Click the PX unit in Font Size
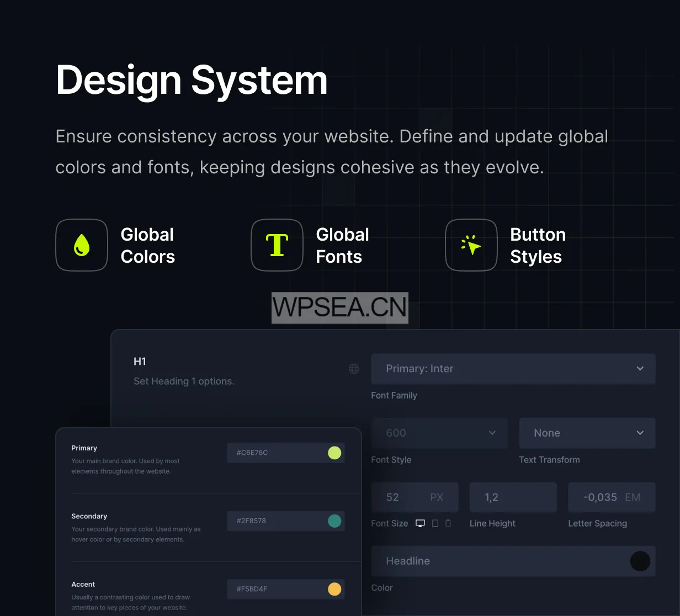This screenshot has width=680, height=616. pyautogui.click(x=437, y=497)
